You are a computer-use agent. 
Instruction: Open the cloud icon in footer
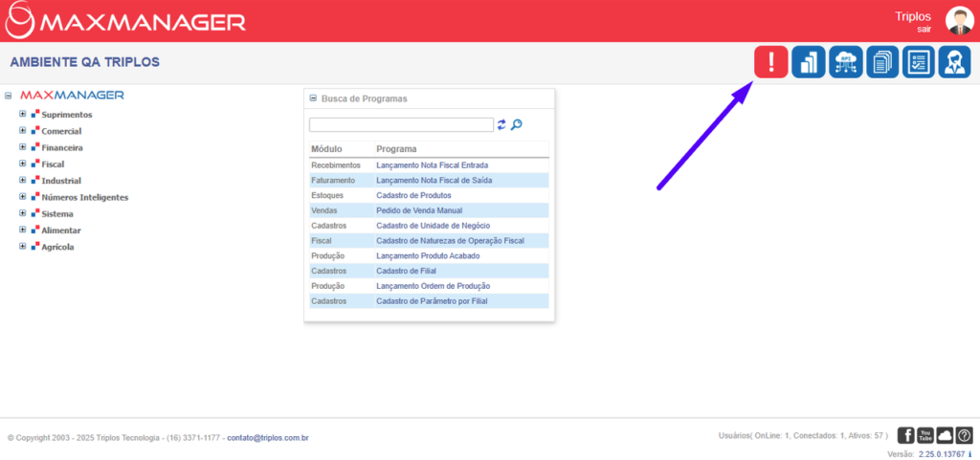click(x=945, y=435)
